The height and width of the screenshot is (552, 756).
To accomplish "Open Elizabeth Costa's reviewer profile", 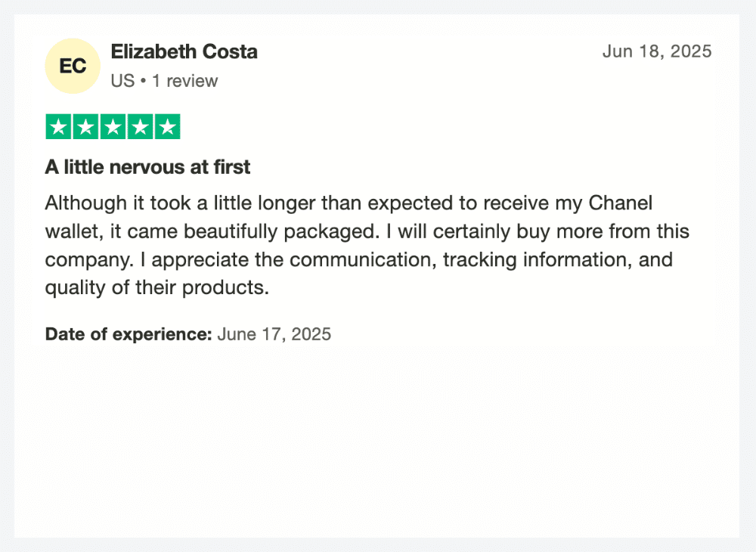I will 184,51.
